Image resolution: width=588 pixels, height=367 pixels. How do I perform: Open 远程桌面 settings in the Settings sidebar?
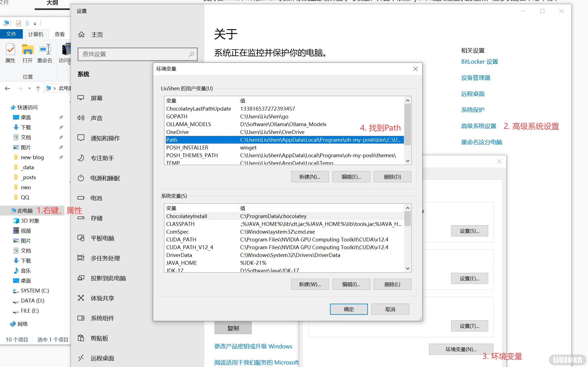tap(102, 358)
